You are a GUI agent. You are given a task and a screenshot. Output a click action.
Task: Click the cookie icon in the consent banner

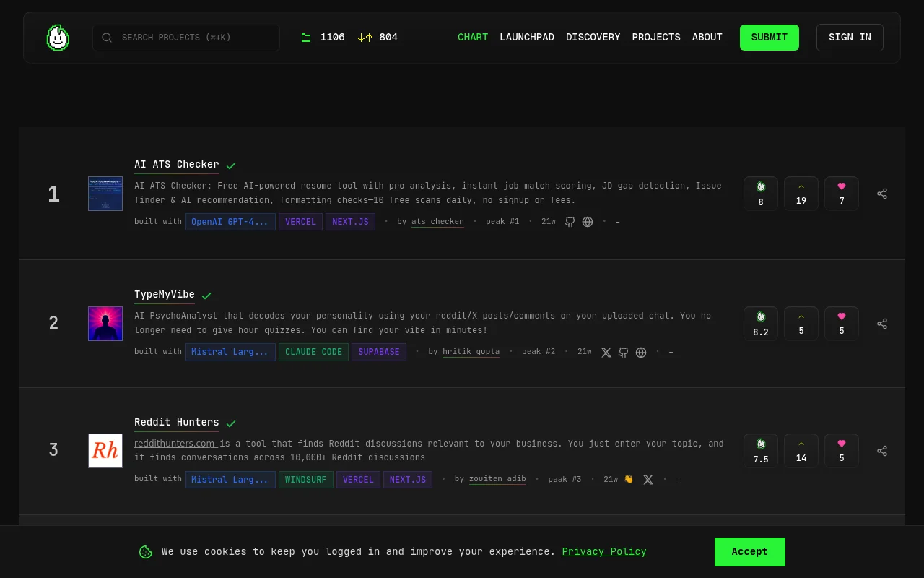(x=146, y=552)
